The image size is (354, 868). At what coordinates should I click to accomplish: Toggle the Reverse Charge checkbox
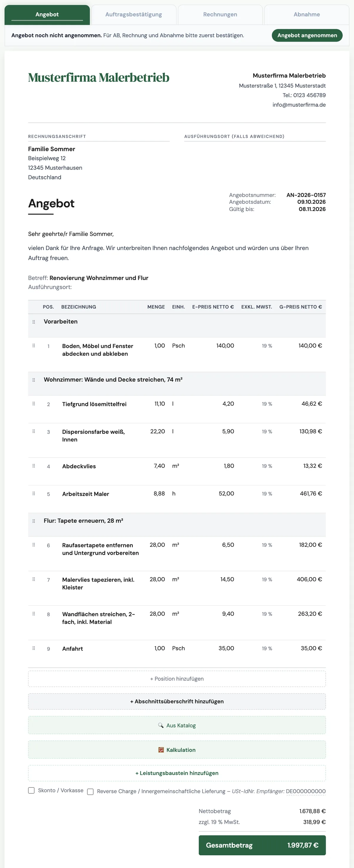tap(90, 792)
